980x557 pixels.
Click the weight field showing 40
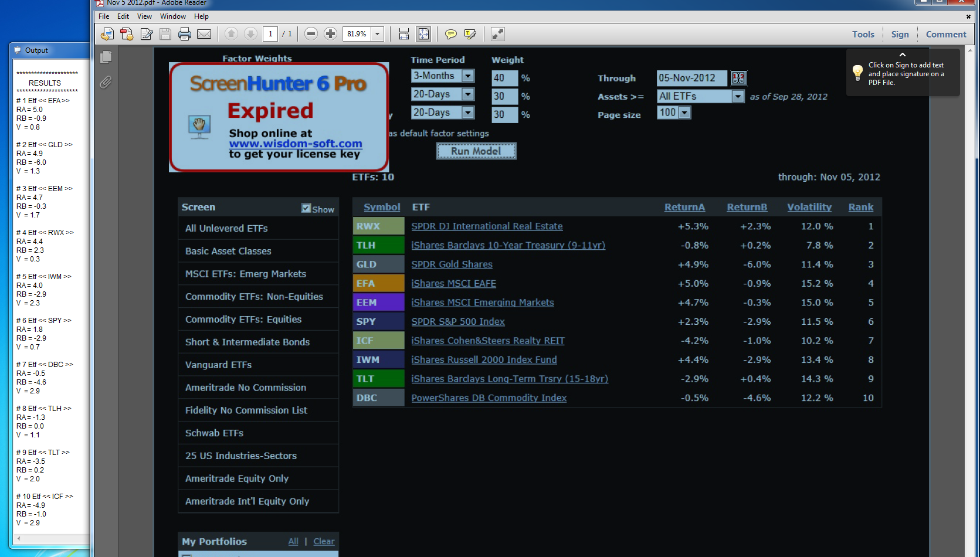pos(504,78)
